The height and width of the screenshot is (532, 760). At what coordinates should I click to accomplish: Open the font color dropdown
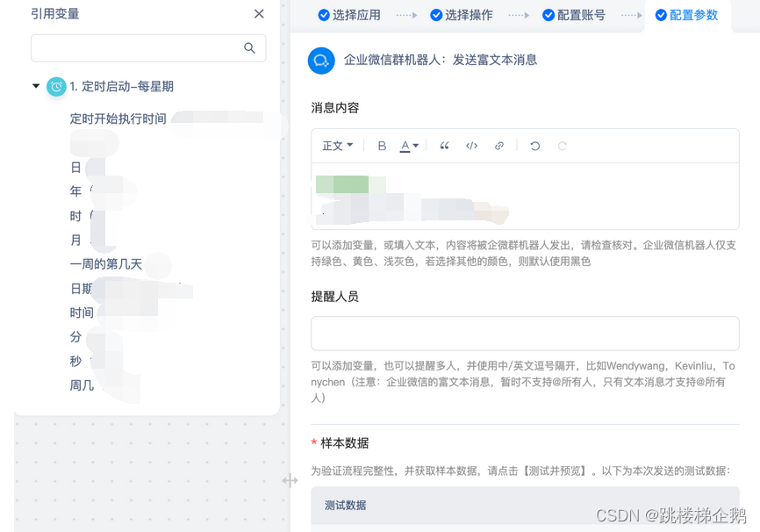[409, 146]
